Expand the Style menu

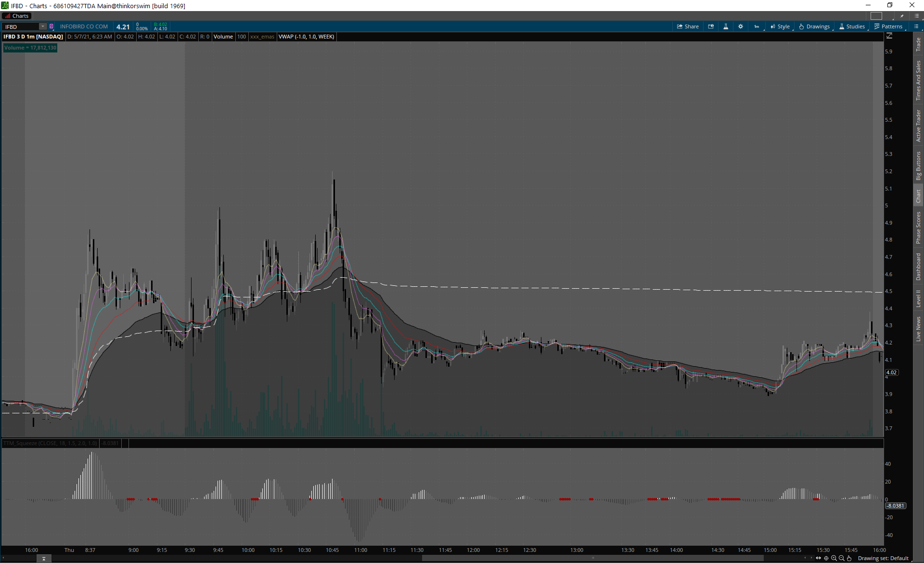coord(780,26)
